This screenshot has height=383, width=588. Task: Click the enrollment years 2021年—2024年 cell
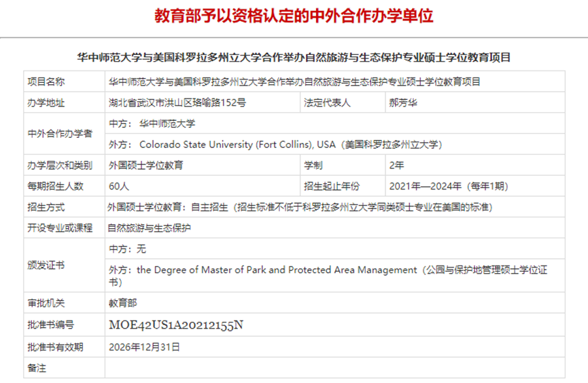[447, 186]
